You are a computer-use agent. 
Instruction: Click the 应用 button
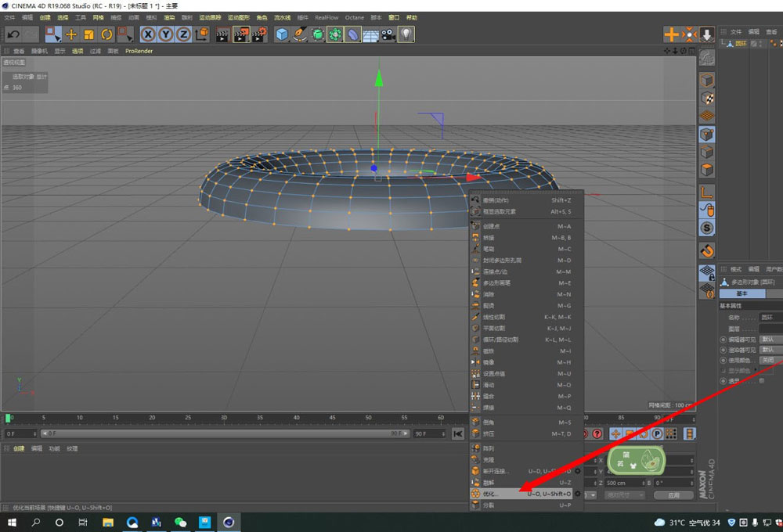point(673,494)
